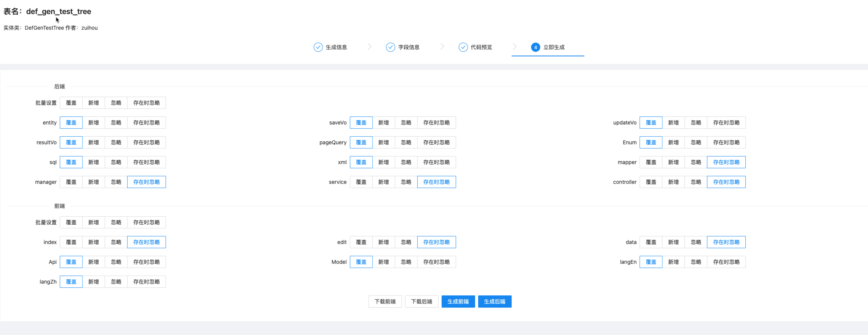Click the 生成后端 button

494,302
